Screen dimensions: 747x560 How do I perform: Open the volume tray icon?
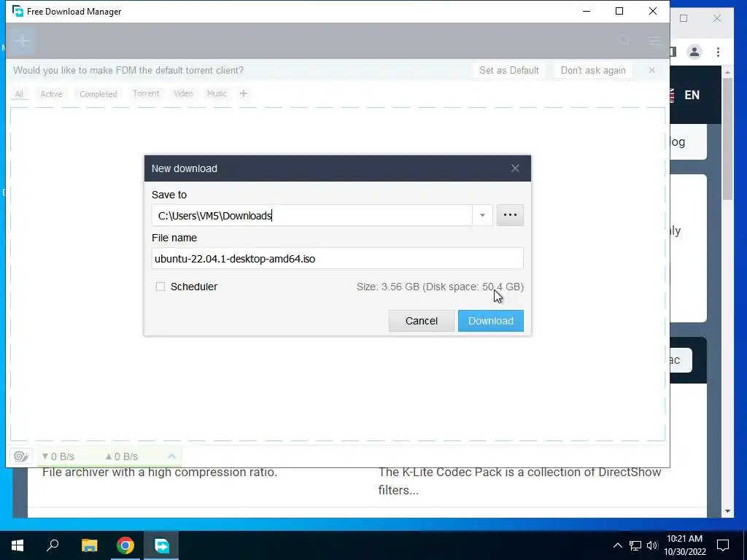click(x=652, y=545)
